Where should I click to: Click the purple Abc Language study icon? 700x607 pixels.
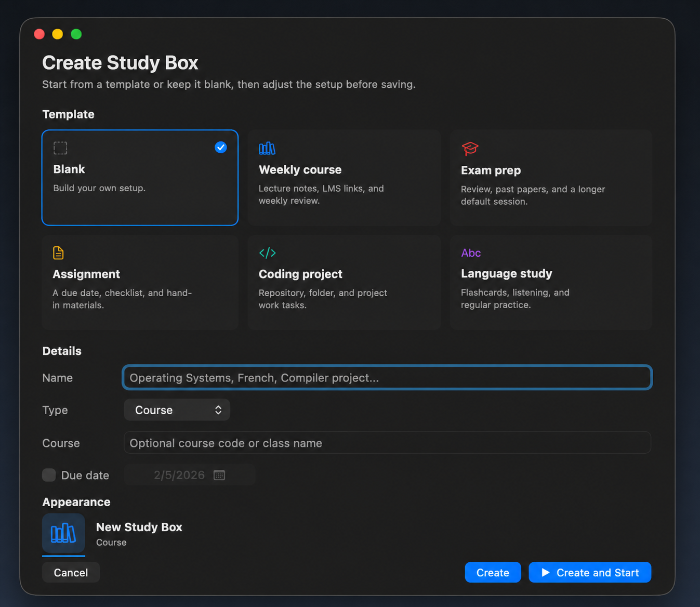[x=471, y=253]
